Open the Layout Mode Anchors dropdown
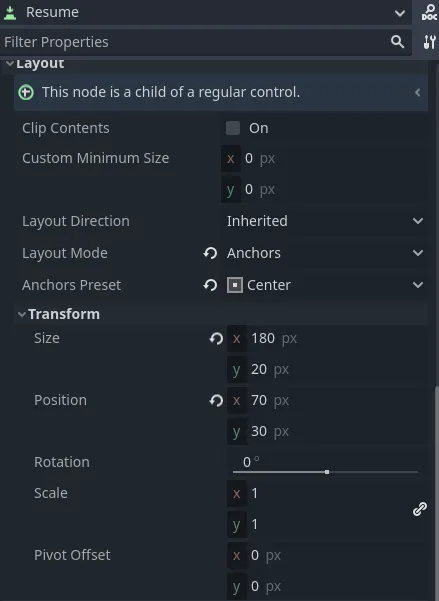This screenshot has height=601, width=439. click(x=324, y=253)
